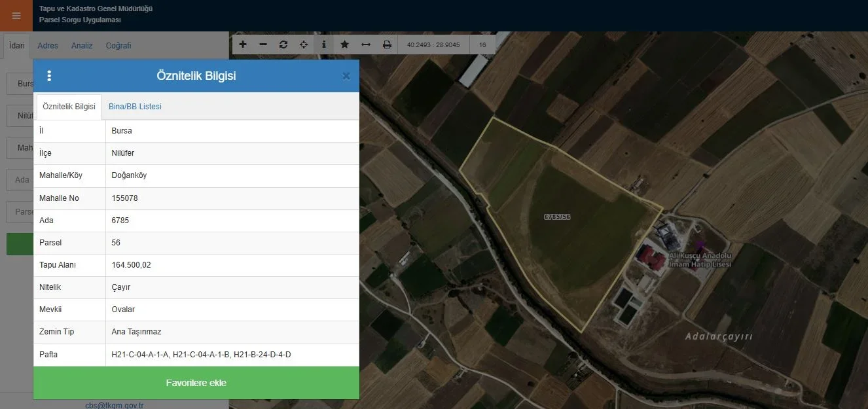Click the 6785/56 parcel label on map
Viewport: 868px width, 409px height.
pos(557,217)
